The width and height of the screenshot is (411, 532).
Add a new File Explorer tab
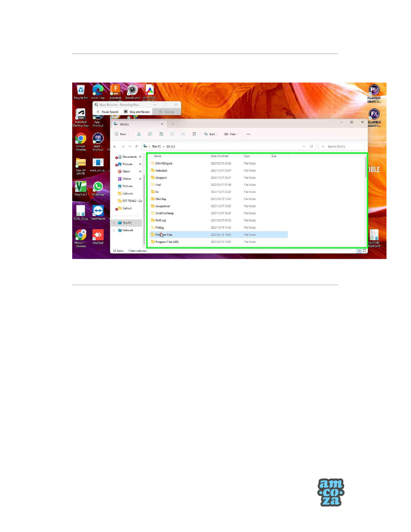coord(173,124)
